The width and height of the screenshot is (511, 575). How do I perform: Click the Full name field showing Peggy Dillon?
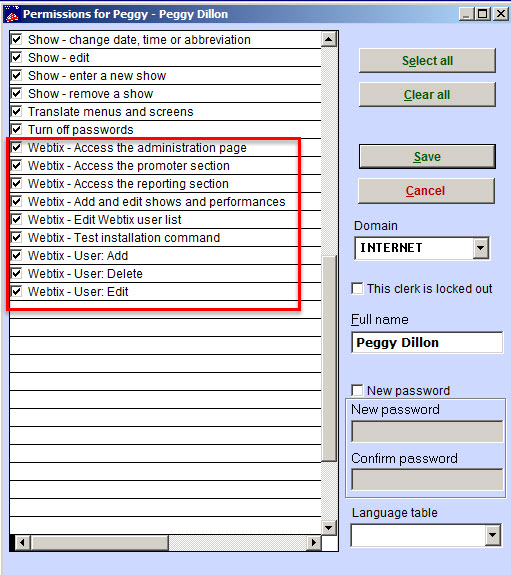tap(427, 343)
